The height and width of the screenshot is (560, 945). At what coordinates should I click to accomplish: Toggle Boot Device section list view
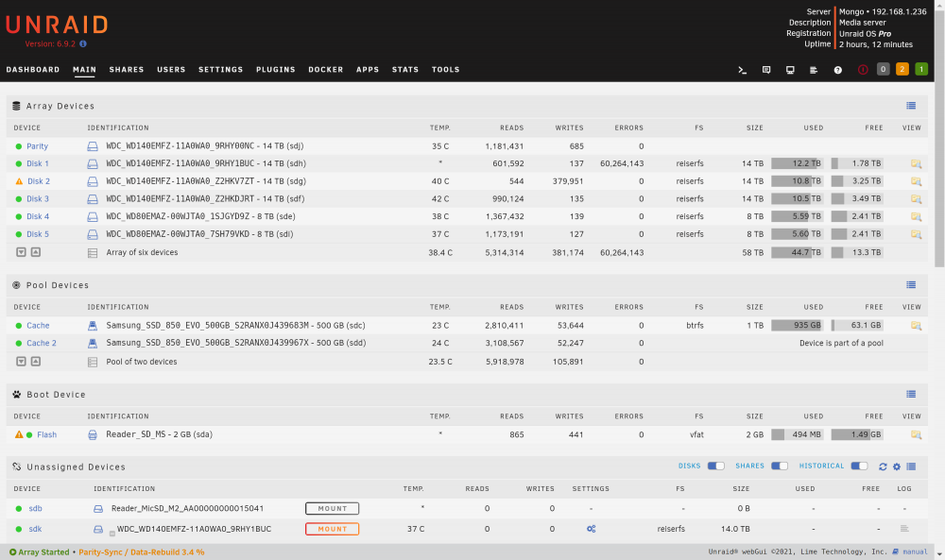click(x=911, y=395)
